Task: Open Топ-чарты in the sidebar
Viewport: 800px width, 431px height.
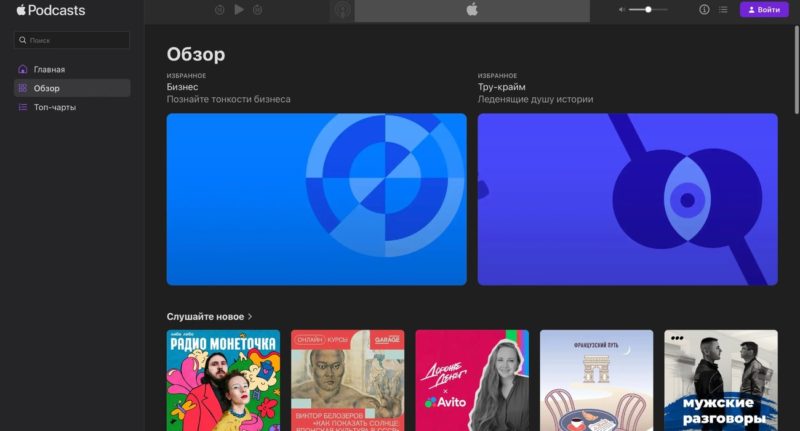Action: [72, 107]
